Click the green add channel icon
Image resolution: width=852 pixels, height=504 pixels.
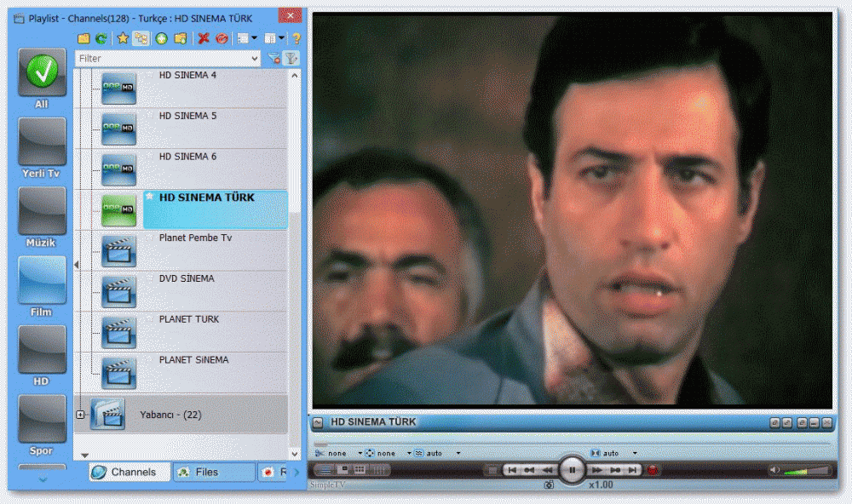[161, 38]
